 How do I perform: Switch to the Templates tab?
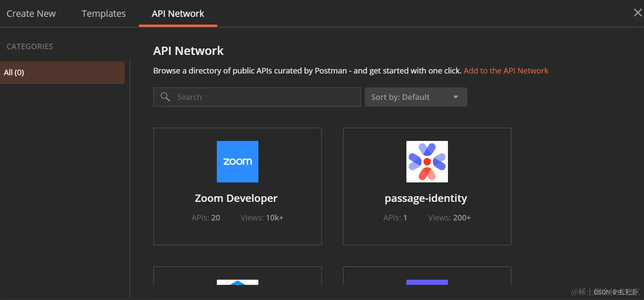point(103,13)
